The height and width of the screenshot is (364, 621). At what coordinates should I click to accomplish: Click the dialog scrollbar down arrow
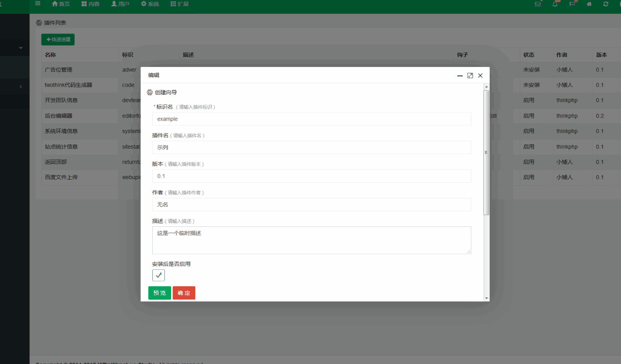[x=487, y=298]
